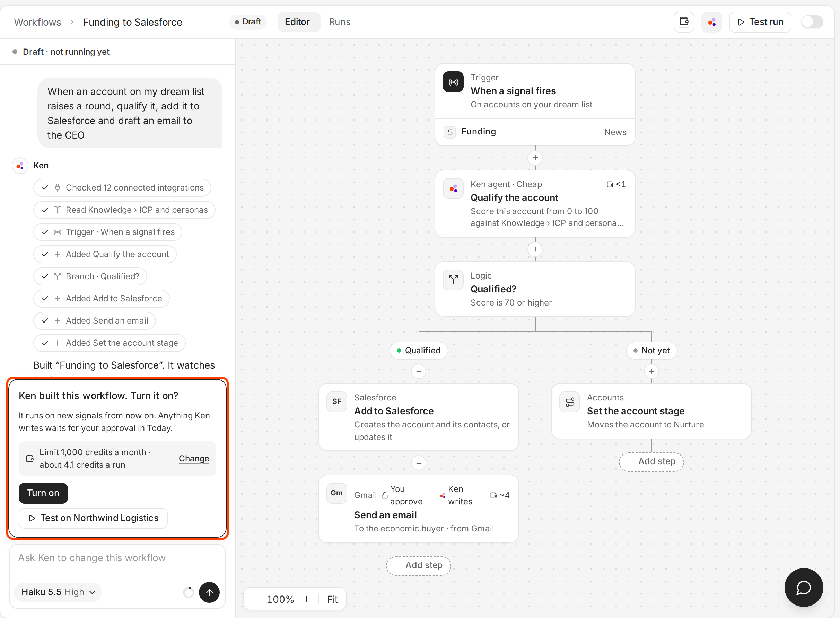Add a step under the Qualified branch
This screenshot has width=840, height=618.
419,371
